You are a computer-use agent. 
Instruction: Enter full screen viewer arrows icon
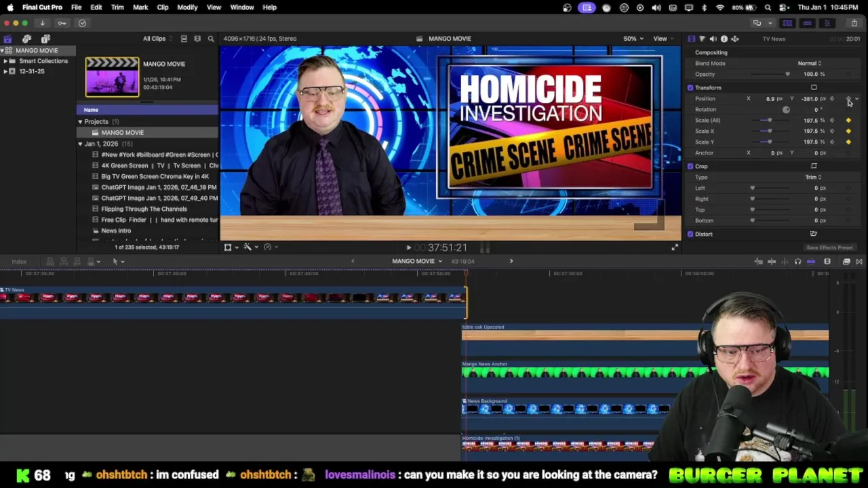click(675, 247)
